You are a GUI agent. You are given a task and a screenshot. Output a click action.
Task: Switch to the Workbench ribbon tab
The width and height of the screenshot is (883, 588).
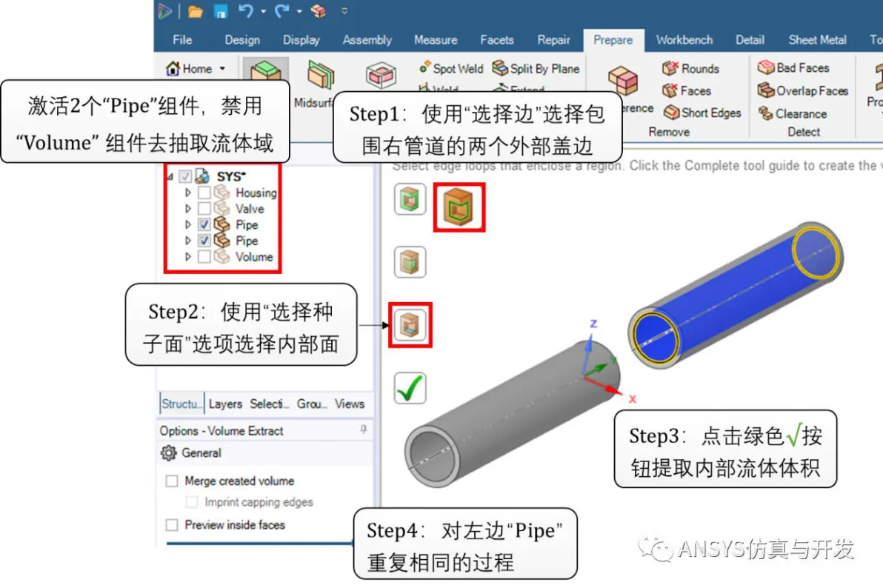[x=684, y=40]
